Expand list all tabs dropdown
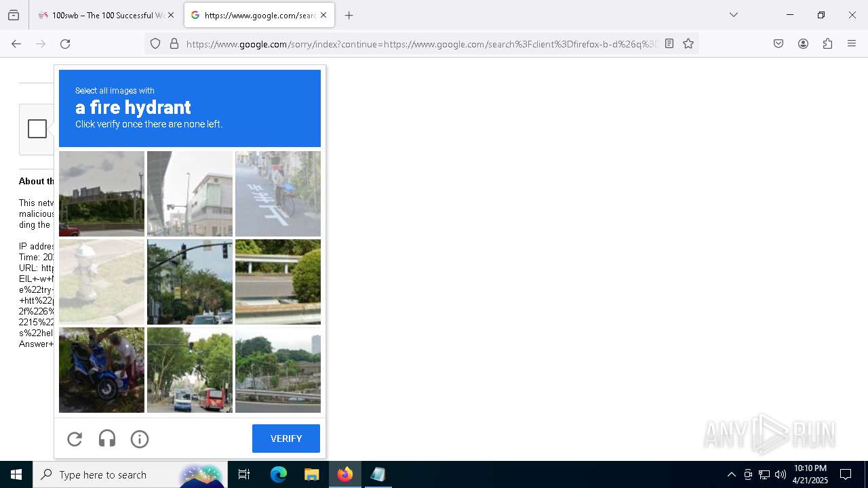The height and width of the screenshot is (488, 868). point(733,15)
